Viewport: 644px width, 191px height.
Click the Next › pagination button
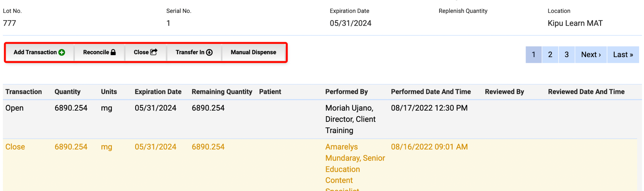591,55
